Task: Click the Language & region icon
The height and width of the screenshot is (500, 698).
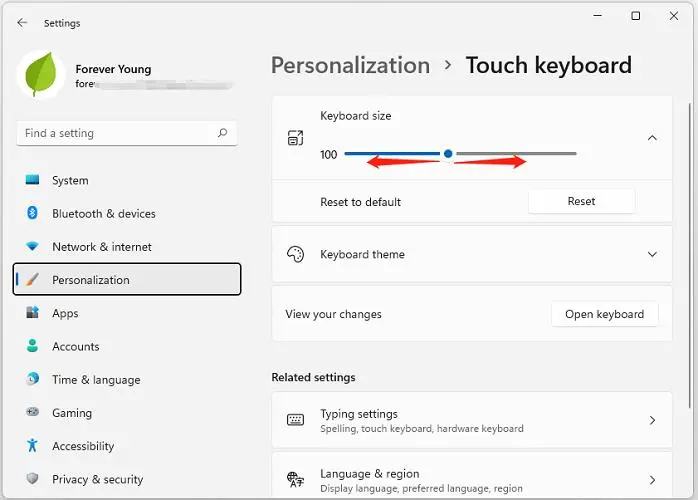Action: click(295, 480)
